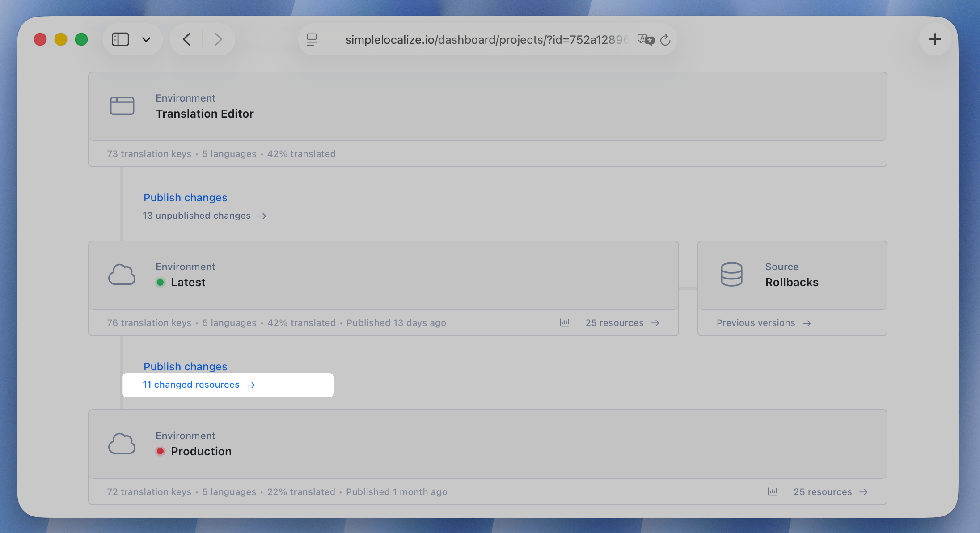980x533 pixels.
Task: Select the cloud icon for the Production environment
Action: pos(122,443)
